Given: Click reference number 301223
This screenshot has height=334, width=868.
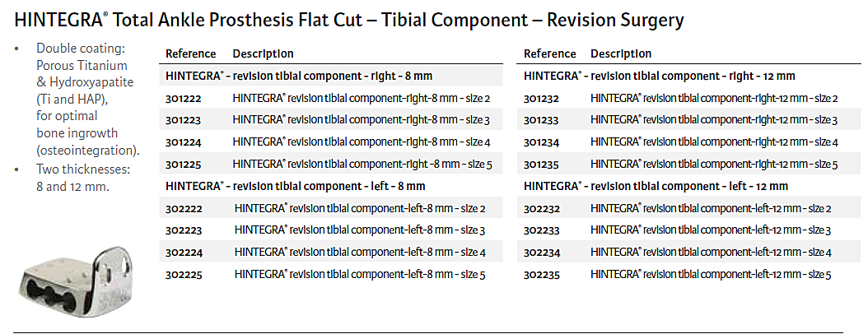Looking at the screenshot, I should coord(184,120).
